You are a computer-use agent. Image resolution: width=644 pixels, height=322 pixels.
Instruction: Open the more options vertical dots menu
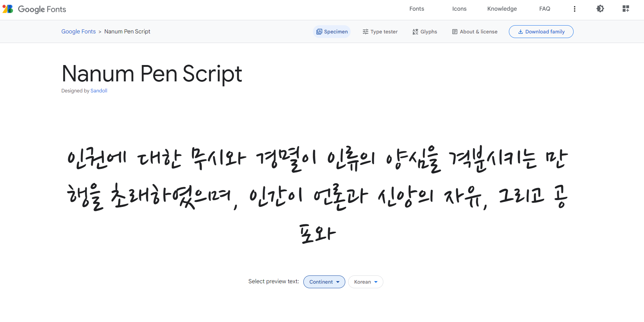(x=575, y=9)
